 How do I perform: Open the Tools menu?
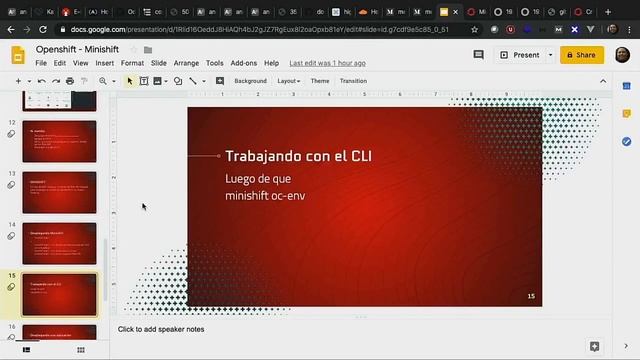(214, 63)
